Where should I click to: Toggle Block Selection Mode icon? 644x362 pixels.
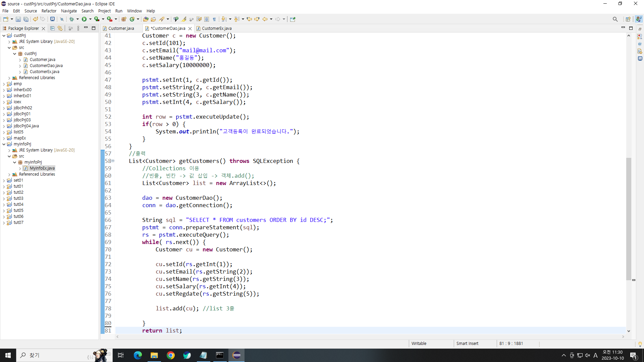coord(207,19)
